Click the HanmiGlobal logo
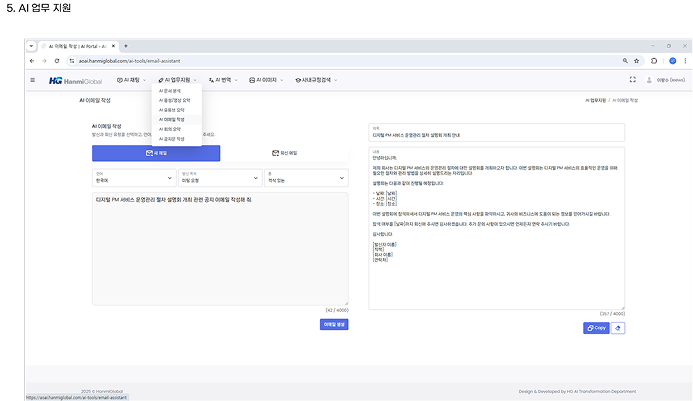The image size is (693, 401). [x=76, y=79]
